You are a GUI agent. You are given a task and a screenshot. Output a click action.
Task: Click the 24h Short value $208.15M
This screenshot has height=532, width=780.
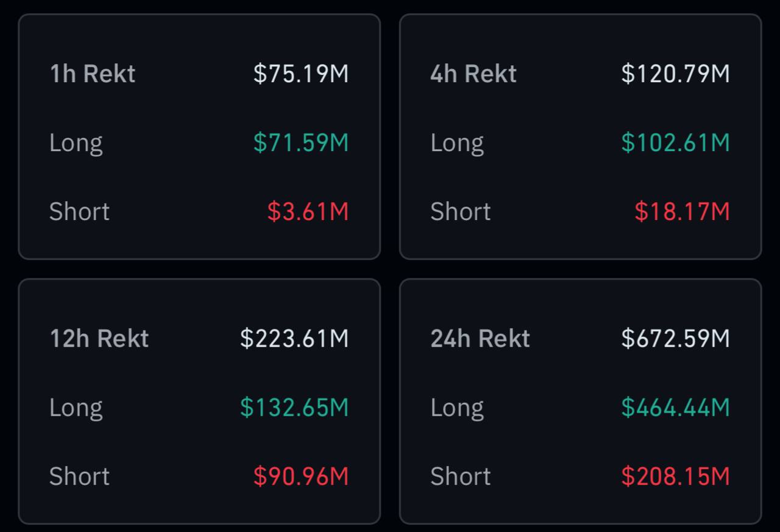[675, 476]
